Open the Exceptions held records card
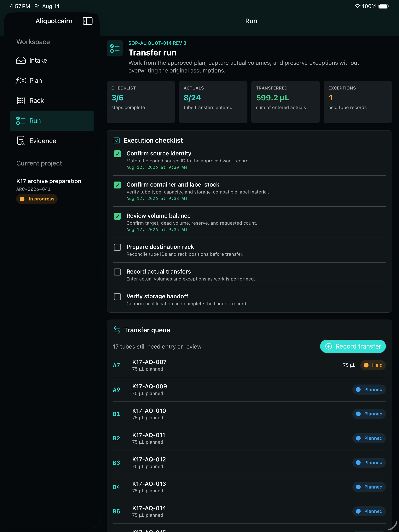The height and width of the screenshot is (532, 399). pos(358,102)
